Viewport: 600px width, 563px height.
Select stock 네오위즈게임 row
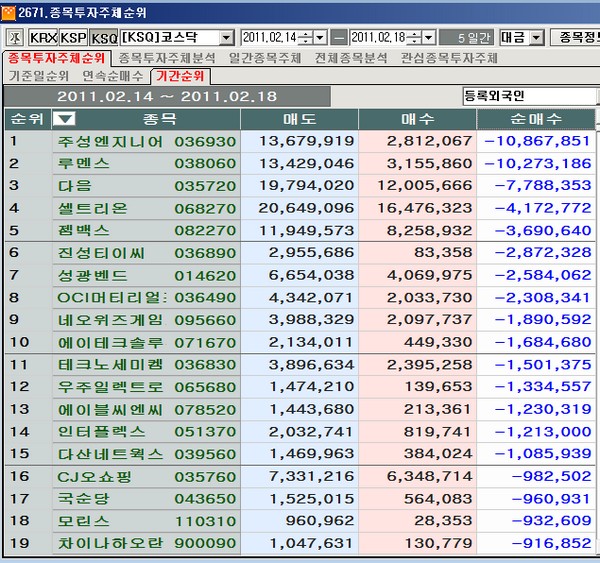300,320
